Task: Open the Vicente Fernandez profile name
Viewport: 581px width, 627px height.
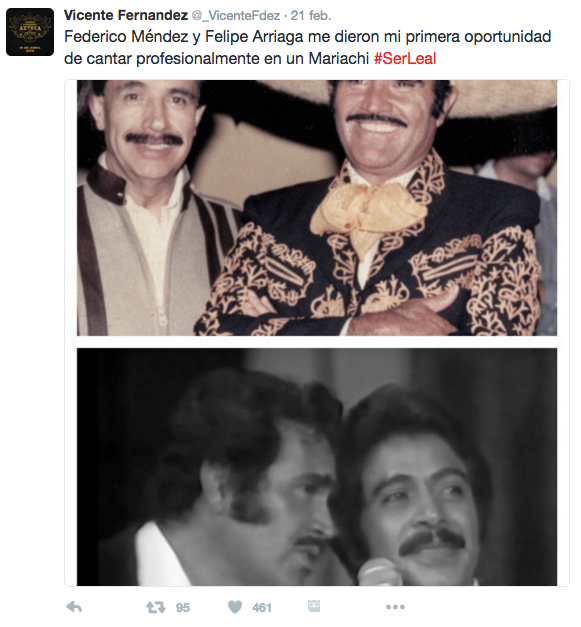Action: coord(126,15)
